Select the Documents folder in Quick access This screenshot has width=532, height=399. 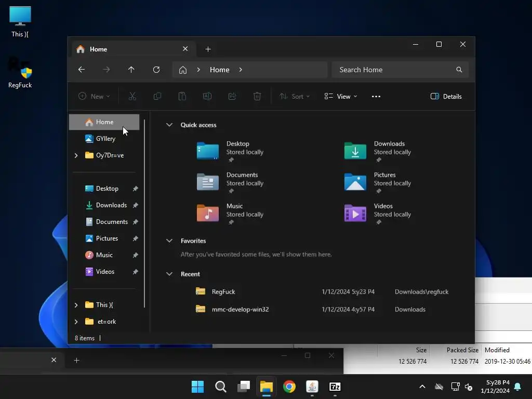(231, 182)
